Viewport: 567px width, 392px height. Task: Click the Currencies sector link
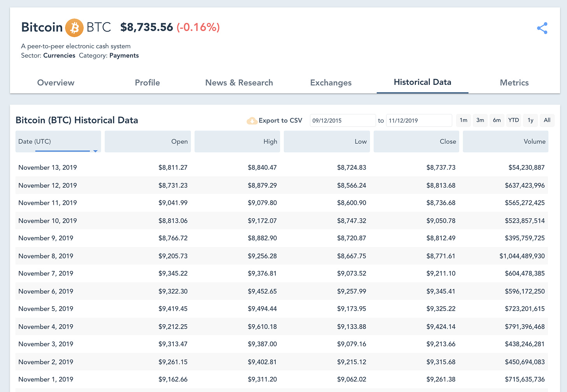click(59, 55)
